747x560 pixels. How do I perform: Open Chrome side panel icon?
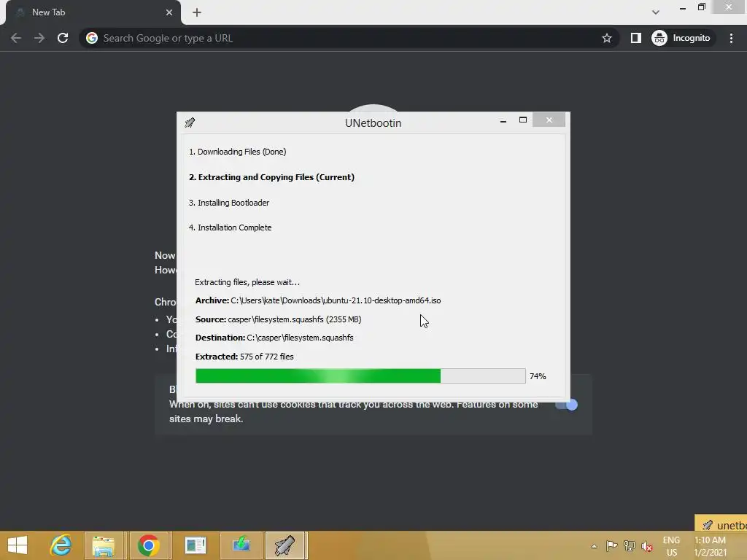tap(635, 38)
